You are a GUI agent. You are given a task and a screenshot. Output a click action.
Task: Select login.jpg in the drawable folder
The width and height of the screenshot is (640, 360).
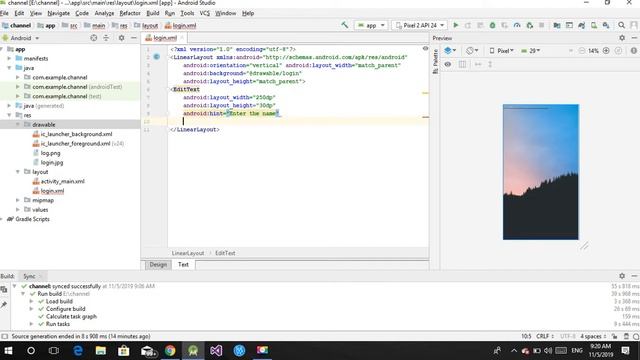point(52,162)
